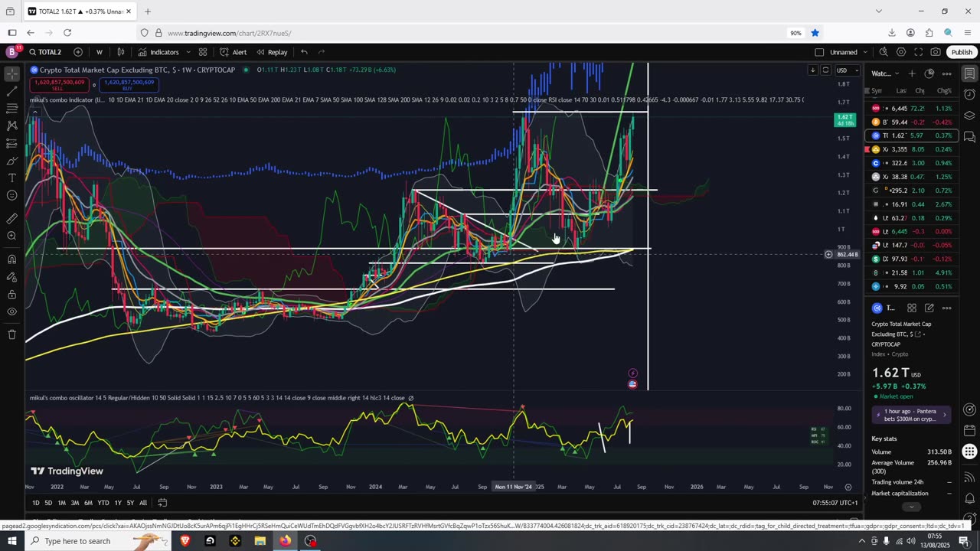Screen dimensions: 980x551
Task: Open the go to date calendar icon
Action: (162, 503)
